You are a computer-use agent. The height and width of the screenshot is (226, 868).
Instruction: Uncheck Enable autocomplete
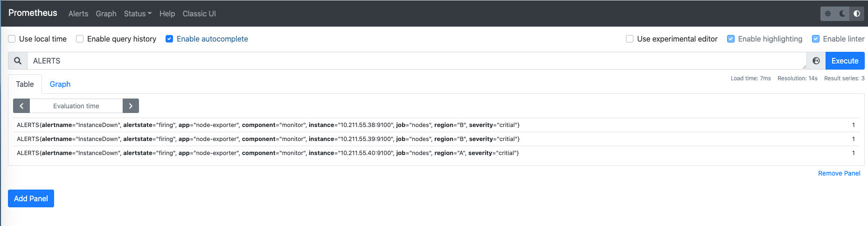tap(169, 39)
